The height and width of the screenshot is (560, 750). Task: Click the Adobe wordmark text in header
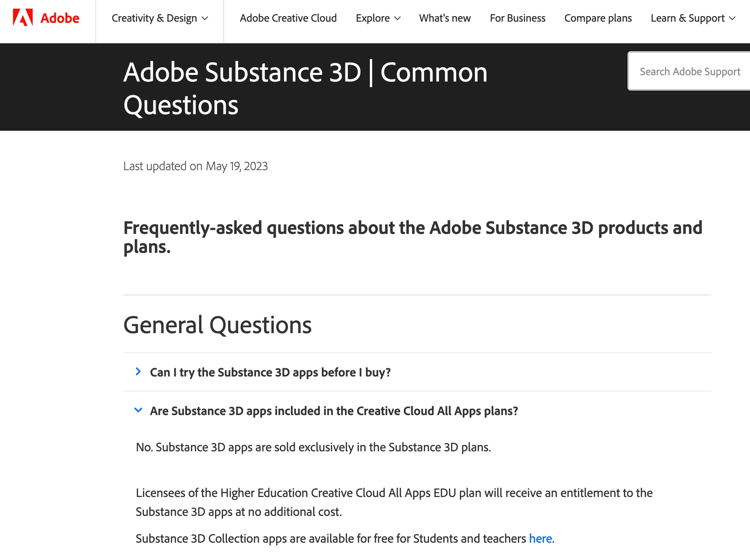coord(60,18)
